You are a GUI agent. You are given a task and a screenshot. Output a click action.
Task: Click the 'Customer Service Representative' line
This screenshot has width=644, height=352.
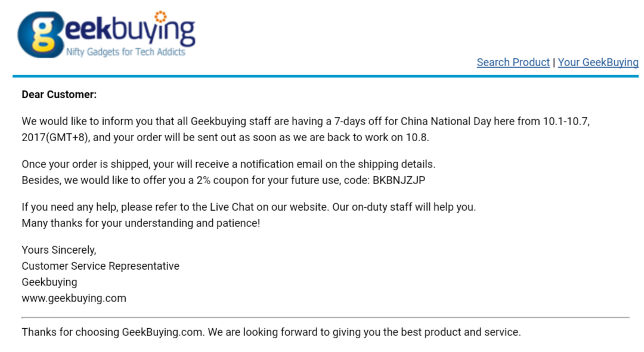tap(101, 266)
